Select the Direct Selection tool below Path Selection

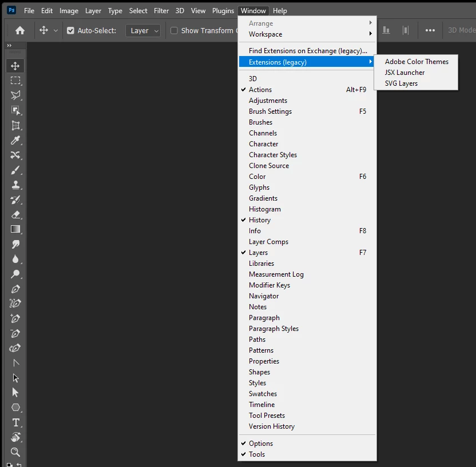[x=15, y=393]
